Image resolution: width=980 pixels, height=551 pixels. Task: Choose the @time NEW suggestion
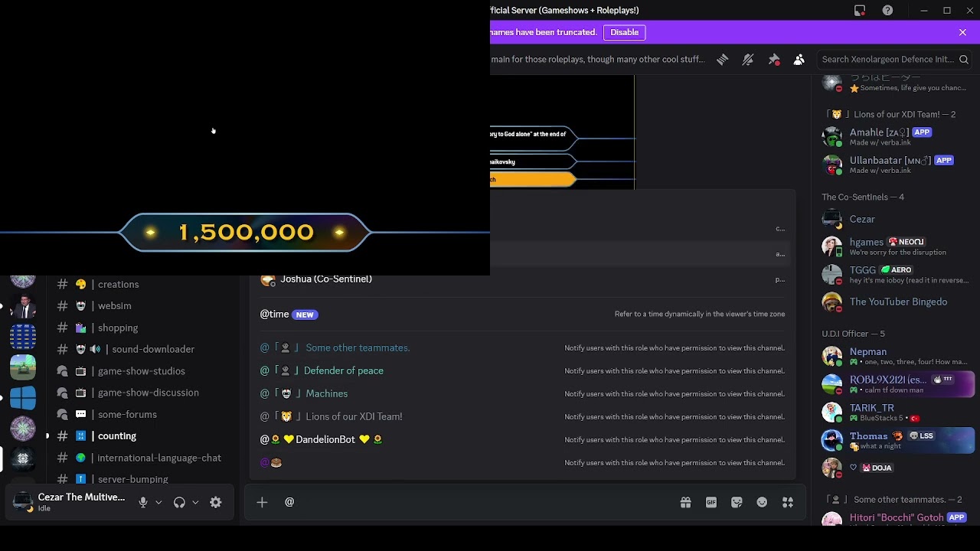click(523, 315)
